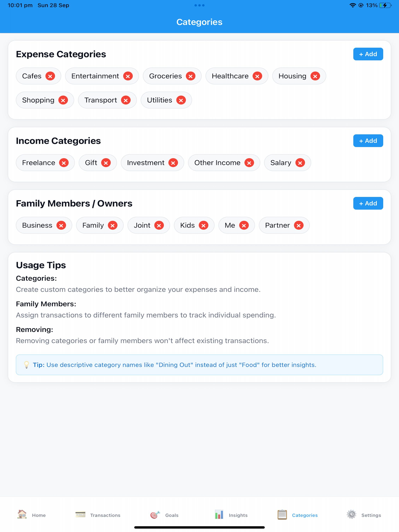
Task: Delete the Housing category using its red X
Action: point(315,76)
